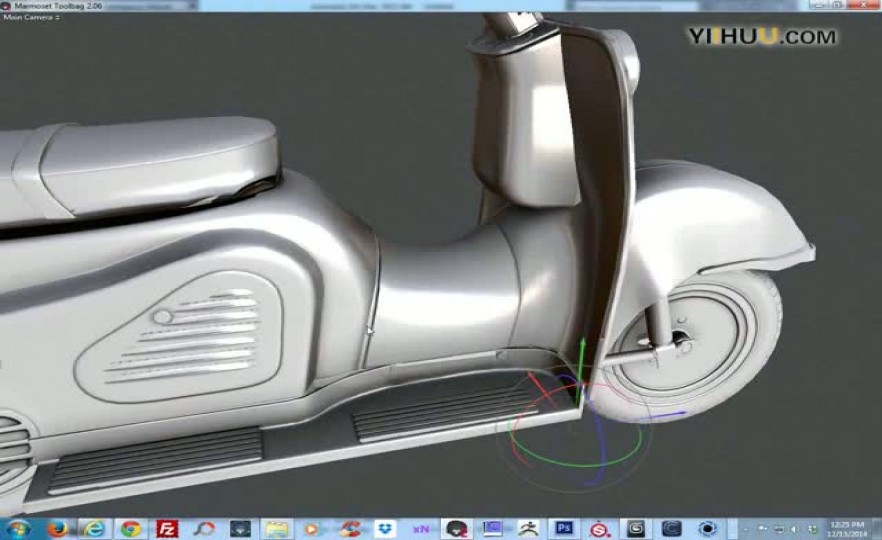The width and height of the screenshot is (882, 540).
Task: Open xNormal (xN) from the taskbar
Action: tap(420, 529)
